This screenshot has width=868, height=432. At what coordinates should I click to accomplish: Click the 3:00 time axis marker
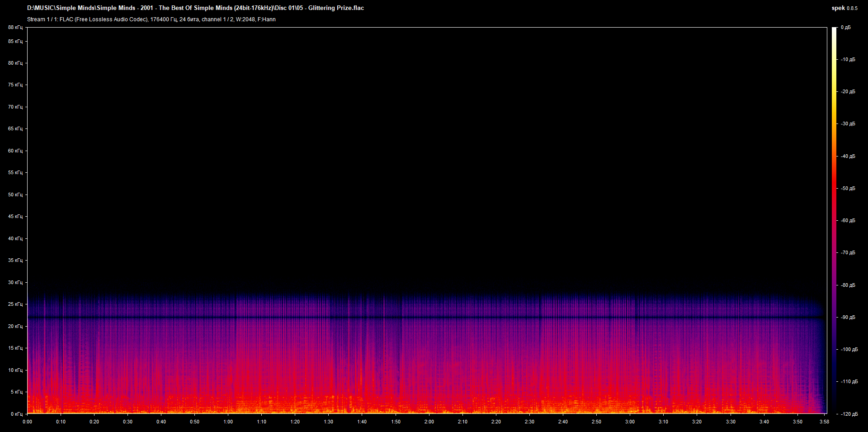click(630, 422)
